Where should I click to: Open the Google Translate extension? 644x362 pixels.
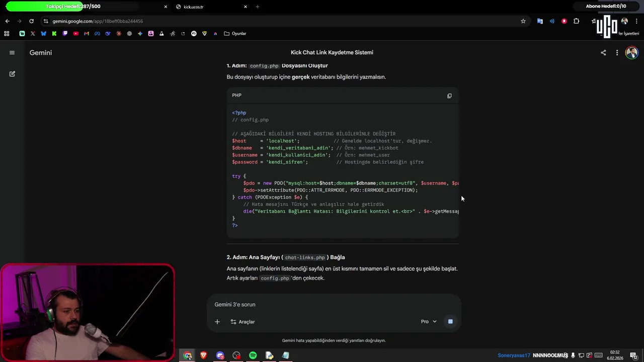pos(540,21)
